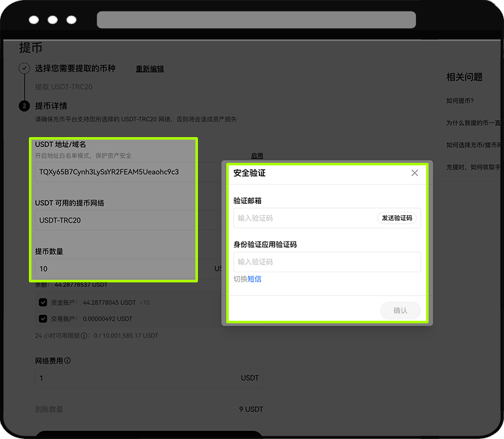Click 重新编辑 link

click(x=150, y=69)
